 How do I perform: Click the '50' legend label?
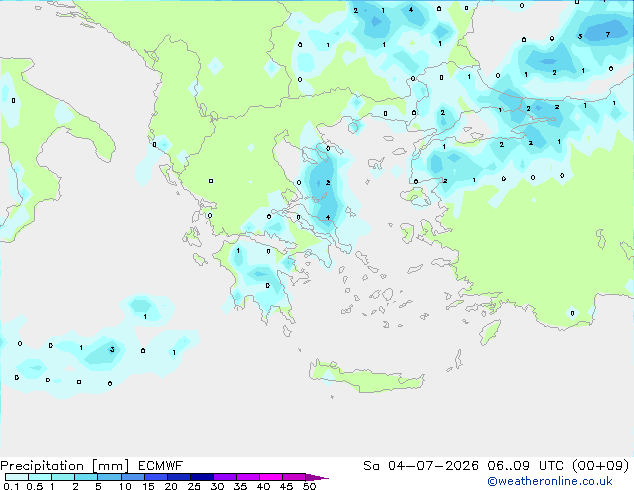click(x=309, y=486)
